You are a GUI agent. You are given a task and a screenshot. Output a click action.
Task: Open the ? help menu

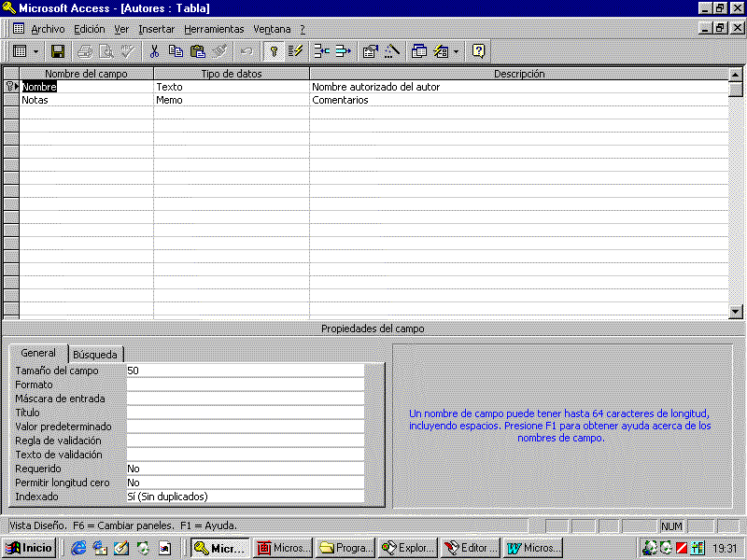click(303, 29)
